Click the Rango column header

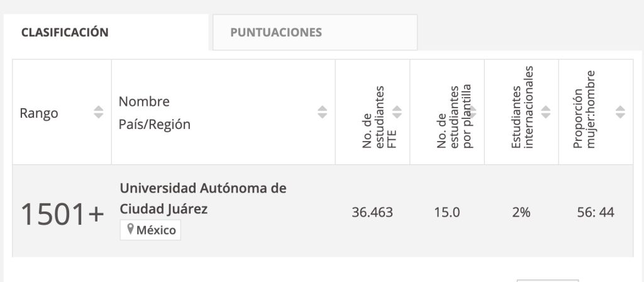[x=39, y=113]
